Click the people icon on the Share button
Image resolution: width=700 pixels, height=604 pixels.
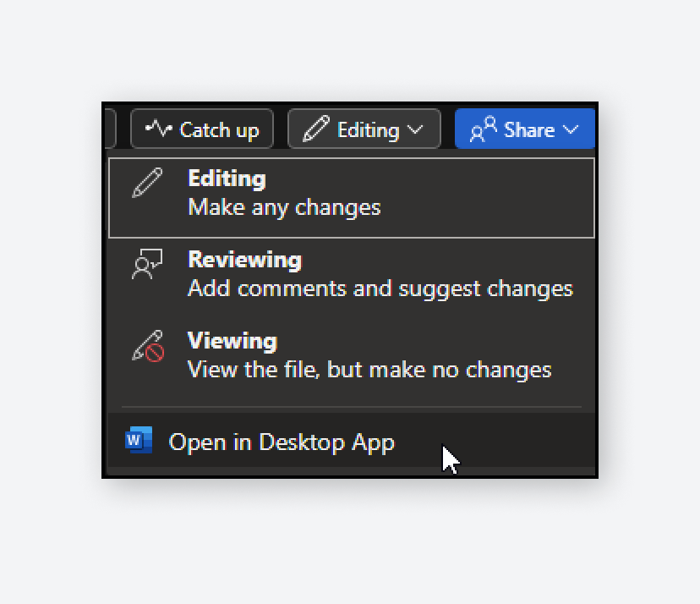coord(484,128)
